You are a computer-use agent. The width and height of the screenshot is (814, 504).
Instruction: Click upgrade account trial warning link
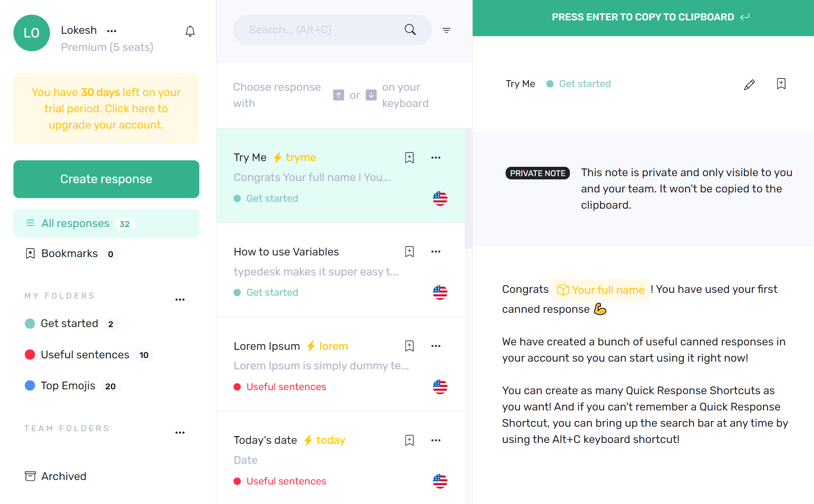(x=106, y=108)
